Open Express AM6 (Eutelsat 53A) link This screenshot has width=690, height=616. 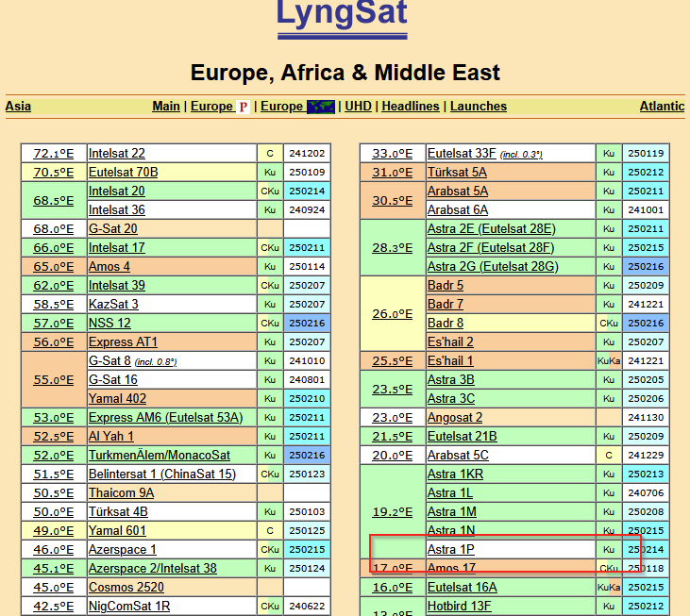165,418
